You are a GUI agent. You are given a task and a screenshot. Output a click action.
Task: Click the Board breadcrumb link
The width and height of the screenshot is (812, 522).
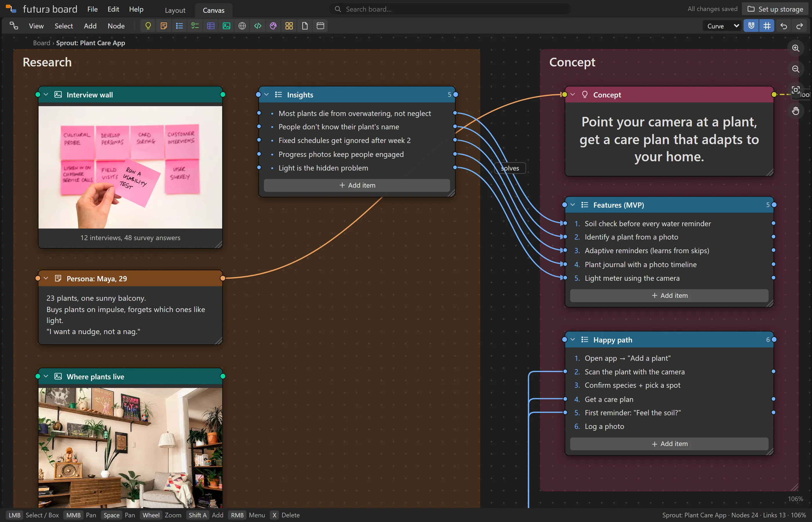41,43
